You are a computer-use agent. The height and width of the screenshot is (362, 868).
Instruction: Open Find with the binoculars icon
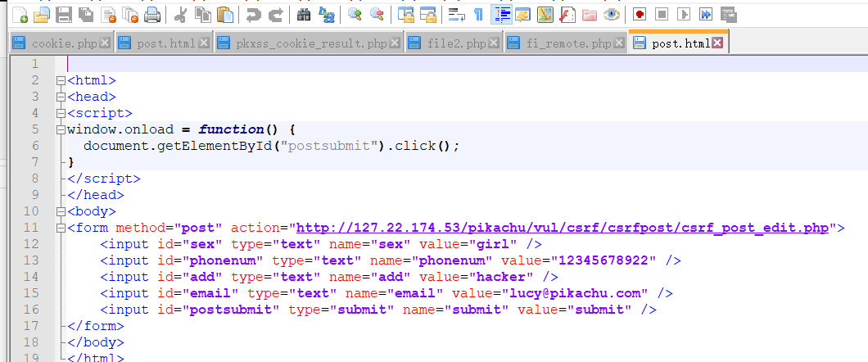[x=303, y=15]
